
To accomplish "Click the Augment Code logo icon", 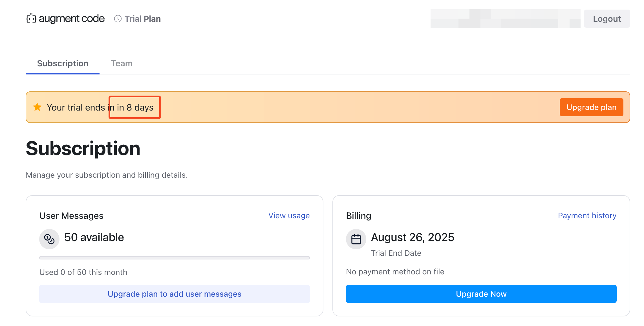I will tap(31, 19).
